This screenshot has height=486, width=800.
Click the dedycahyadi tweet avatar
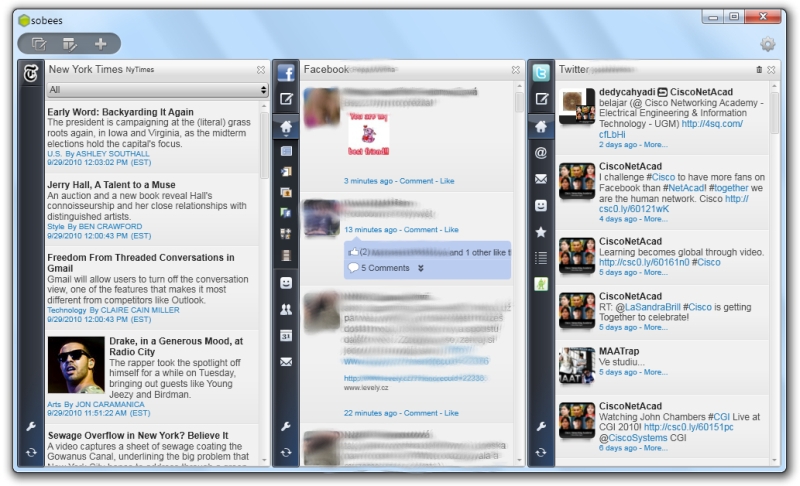coord(577,106)
